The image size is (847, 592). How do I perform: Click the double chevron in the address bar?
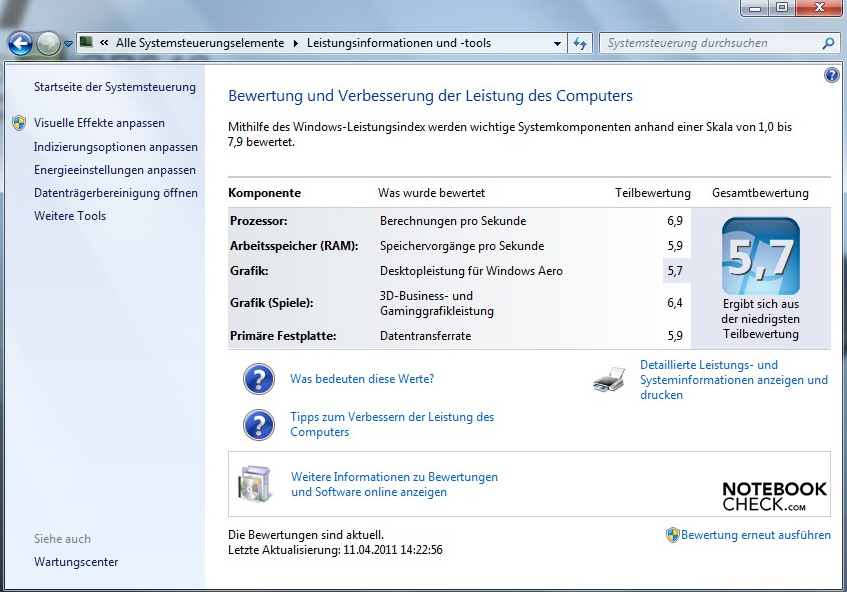(104, 43)
